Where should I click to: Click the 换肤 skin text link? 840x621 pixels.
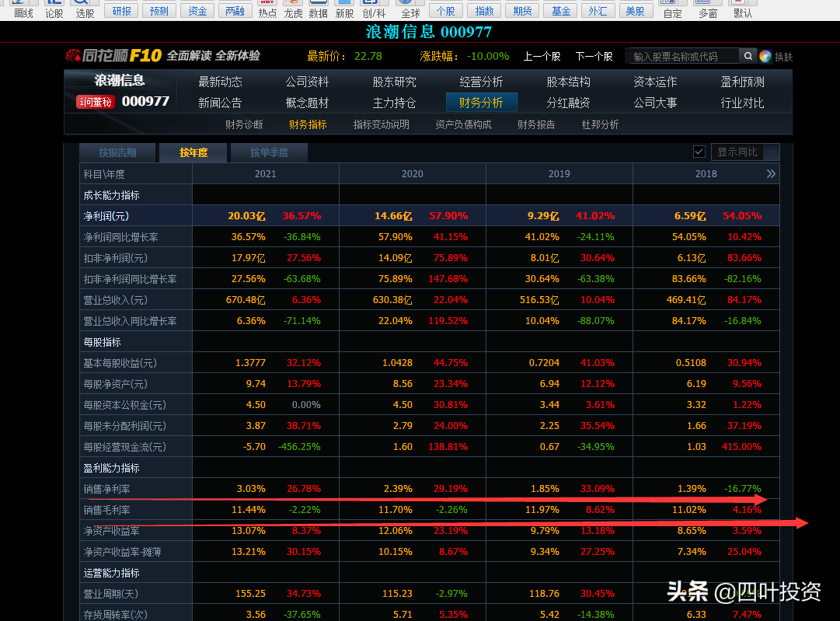[783, 57]
